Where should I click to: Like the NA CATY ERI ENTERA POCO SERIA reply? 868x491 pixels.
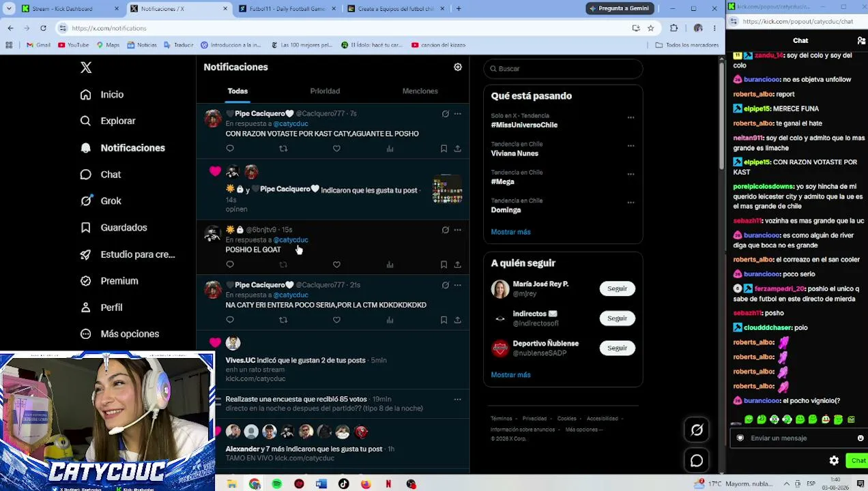coord(336,320)
